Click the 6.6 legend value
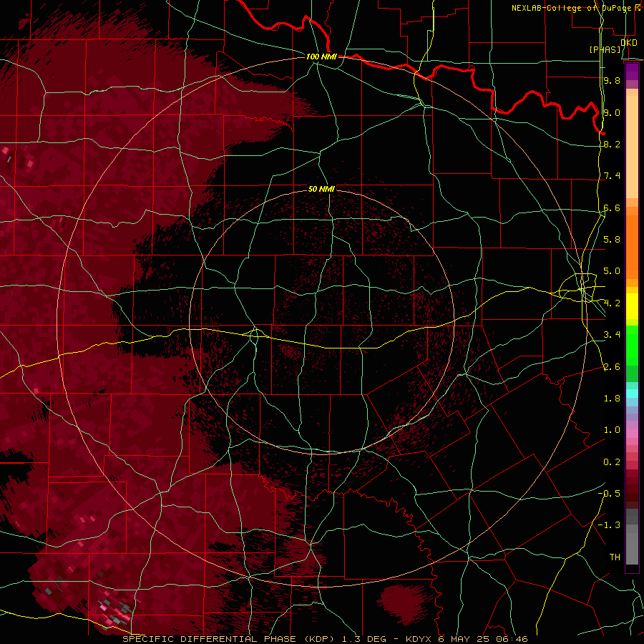Viewport: 644px width, 644px height. [x=612, y=208]
